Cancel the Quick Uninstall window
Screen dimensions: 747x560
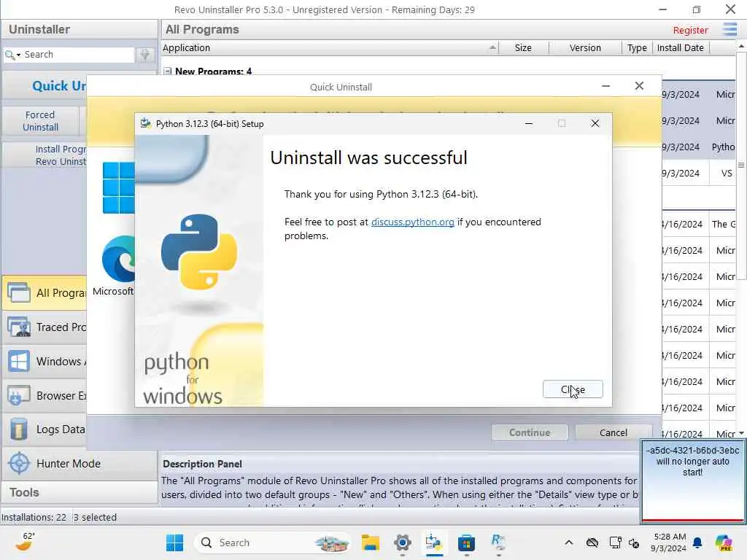pos(613,432)
